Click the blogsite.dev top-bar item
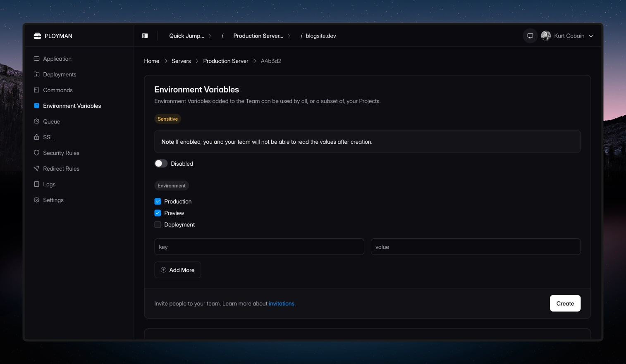This screenshot has height=364, width=626. (x=321, y=36)
